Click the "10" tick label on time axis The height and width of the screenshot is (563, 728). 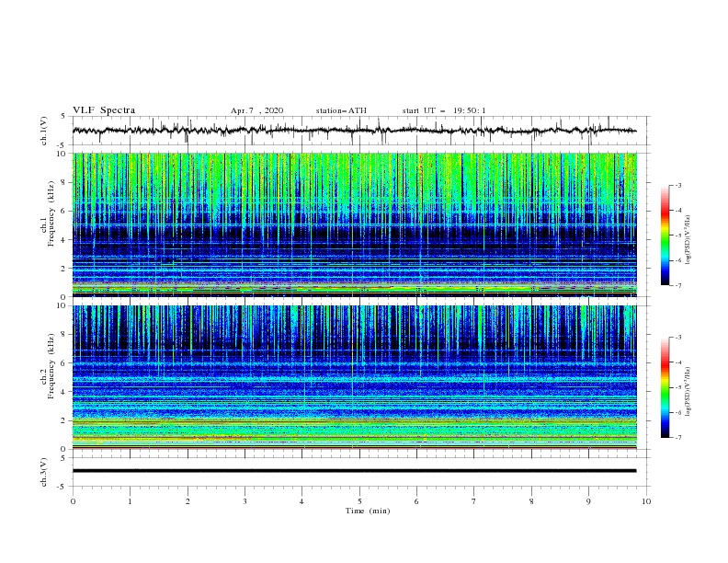pos(646,501)
